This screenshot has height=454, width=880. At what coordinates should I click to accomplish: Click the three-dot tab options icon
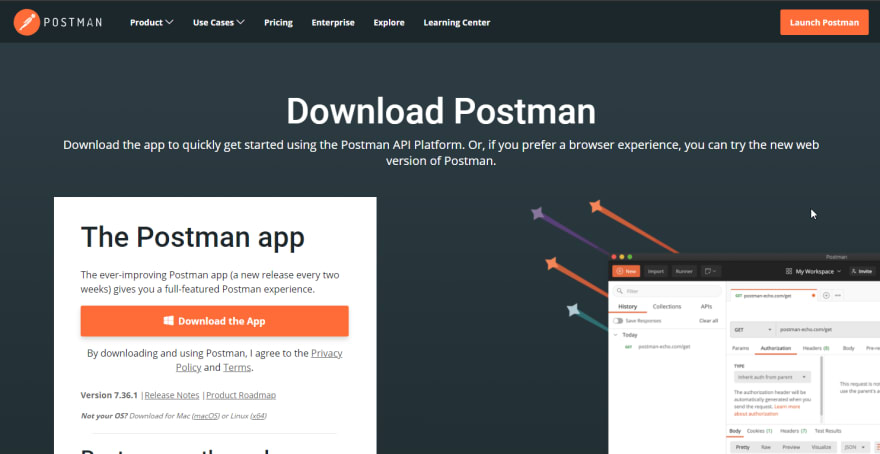(838, 295)
